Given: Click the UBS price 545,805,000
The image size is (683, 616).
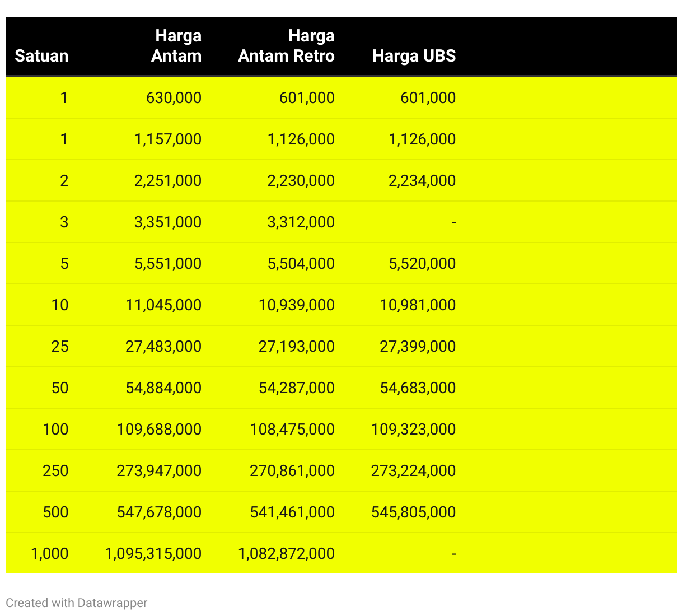Looking at the screenshot, I should [x=414, y=512].
